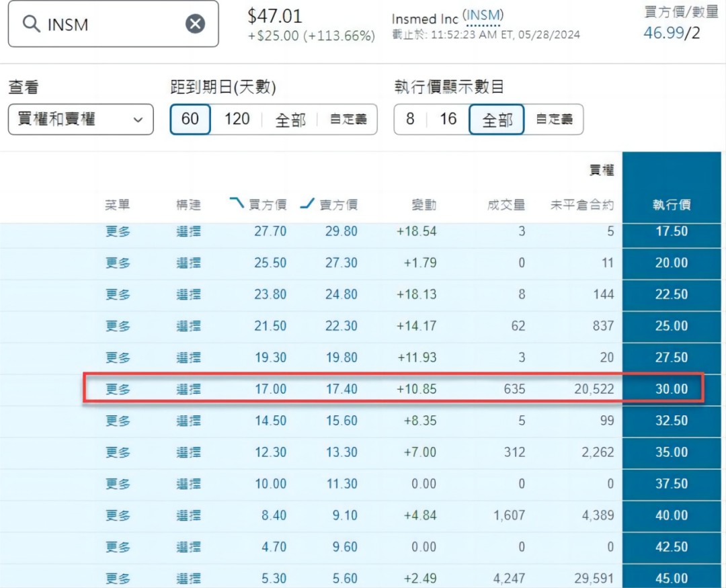The width and height of the screenshot is (726, 588).
Task: Click the bid curve icon beside 買方價
Action: [237, 203]
